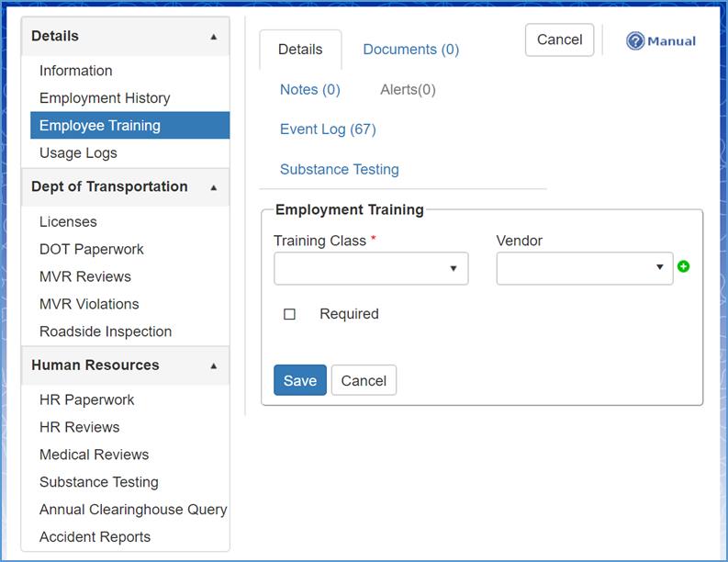Switch to the Event Log (67) tab
Viewport: 728px width, 562px height.
click(x=328, y=129)
